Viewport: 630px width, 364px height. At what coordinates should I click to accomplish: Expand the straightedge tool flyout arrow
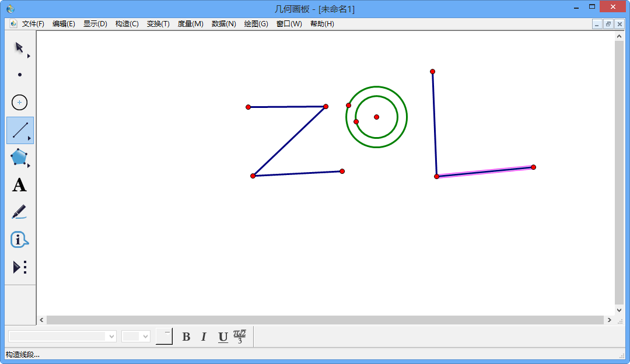click(29, 138)
